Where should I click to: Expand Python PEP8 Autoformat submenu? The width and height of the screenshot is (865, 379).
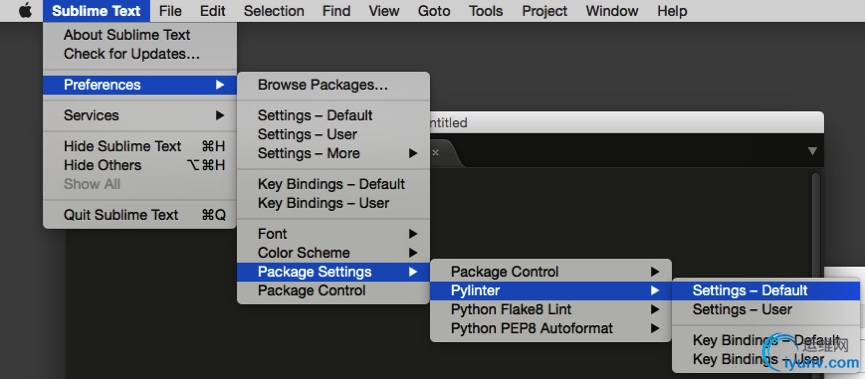(x=551, y=328)
